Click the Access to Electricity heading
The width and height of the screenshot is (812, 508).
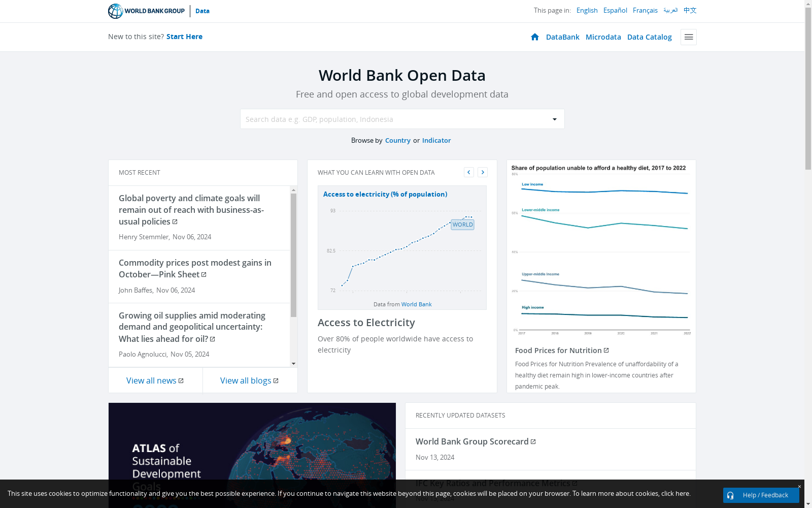366,323
